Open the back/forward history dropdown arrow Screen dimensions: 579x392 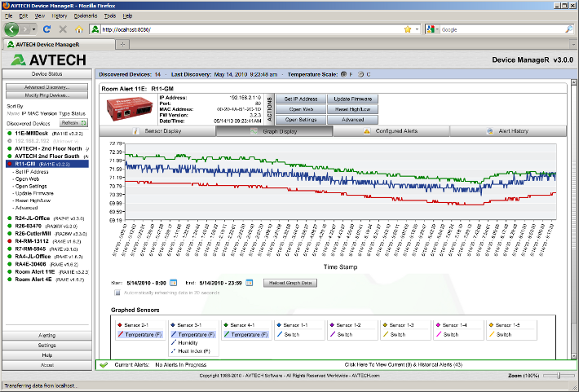tap(33, 29)
